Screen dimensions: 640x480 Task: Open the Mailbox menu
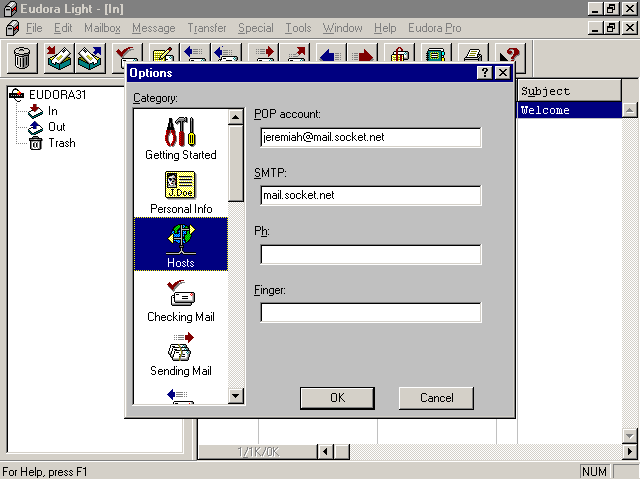pyautogui.click(x=102, y=28)
